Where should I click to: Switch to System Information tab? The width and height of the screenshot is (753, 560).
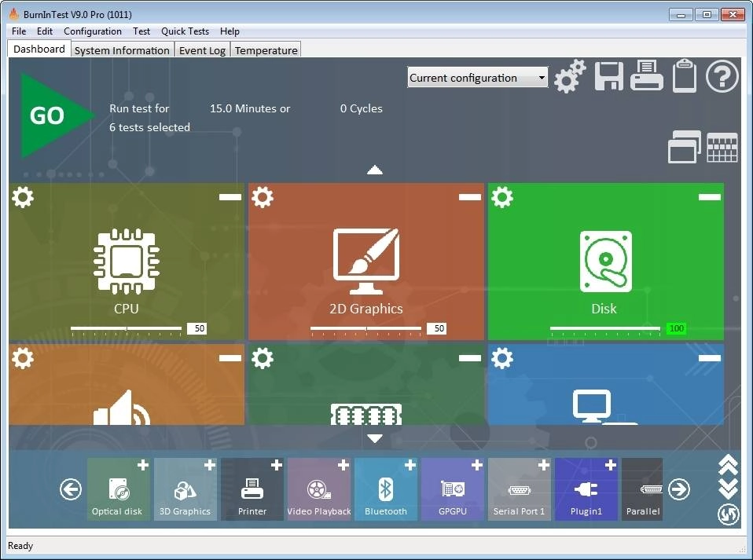tap(122, 50)
